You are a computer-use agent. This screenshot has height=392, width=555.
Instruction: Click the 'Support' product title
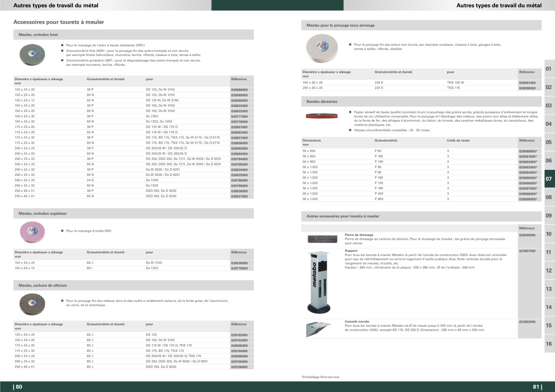(351, 251)
